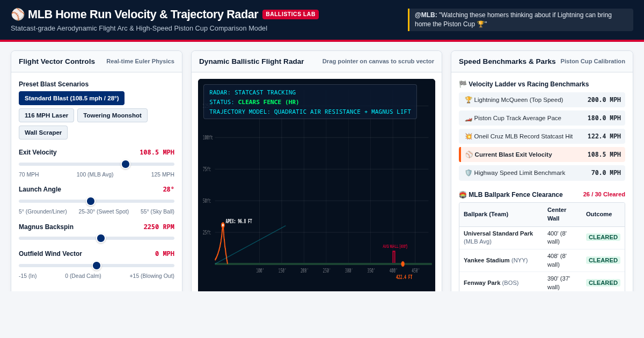Viewport: 644px width, 338px height.
Task: Click the Lightning McQueen 200.0 MPH value
Action: point(604,100)
